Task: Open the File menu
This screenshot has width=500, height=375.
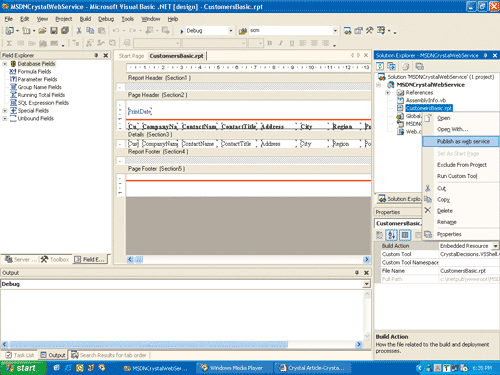Action: point(9,19)
